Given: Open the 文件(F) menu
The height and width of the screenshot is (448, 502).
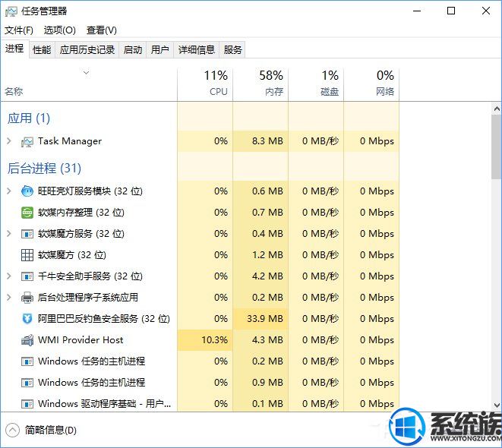Looking at the screenshot, I should tap(18, 30).
